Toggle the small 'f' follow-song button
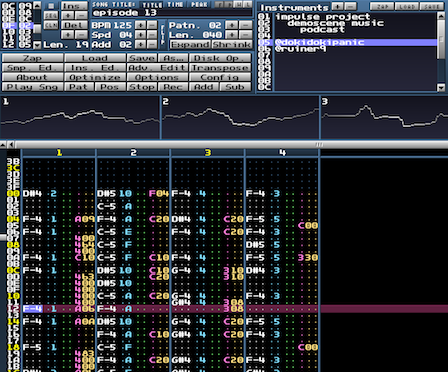 219,4
